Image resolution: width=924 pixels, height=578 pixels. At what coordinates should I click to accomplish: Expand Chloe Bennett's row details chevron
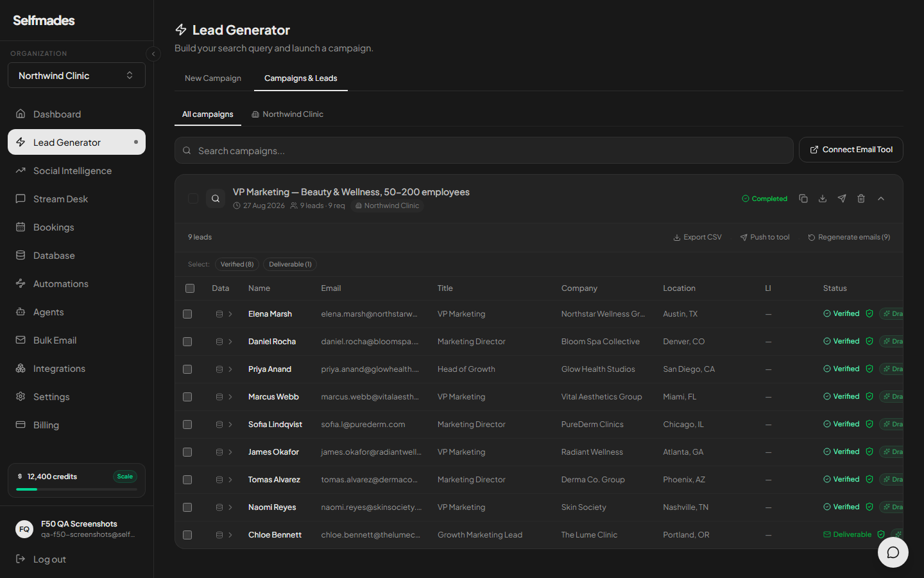tap(230, 535)
